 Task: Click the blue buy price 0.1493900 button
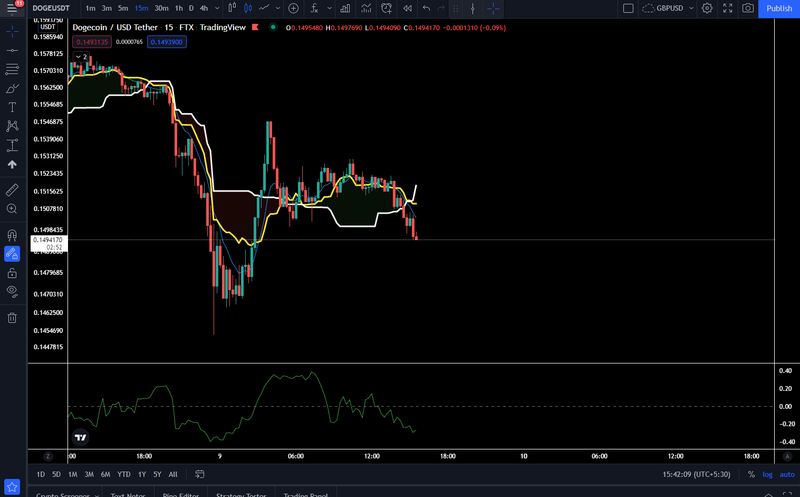point(167,42)
